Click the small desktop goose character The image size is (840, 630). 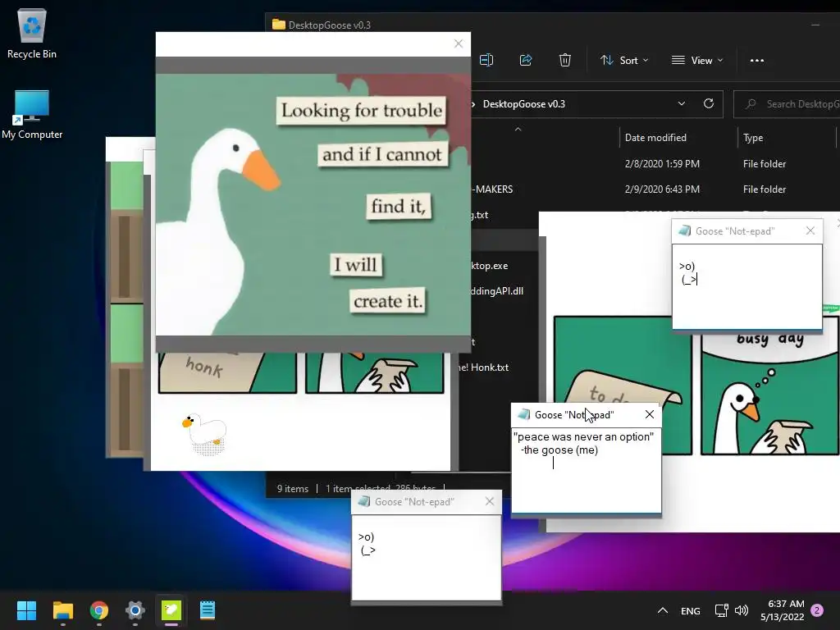coord(204,434)
